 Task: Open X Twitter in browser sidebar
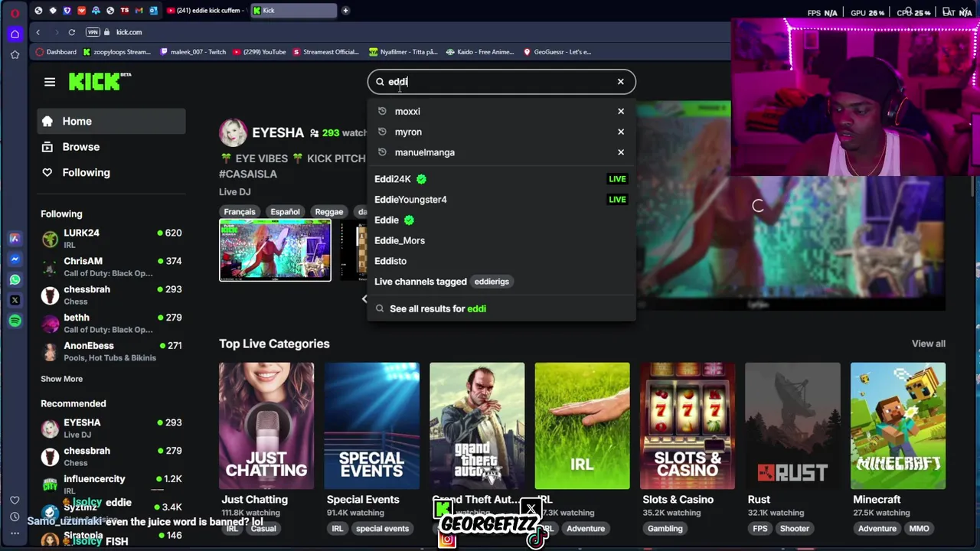15,301
